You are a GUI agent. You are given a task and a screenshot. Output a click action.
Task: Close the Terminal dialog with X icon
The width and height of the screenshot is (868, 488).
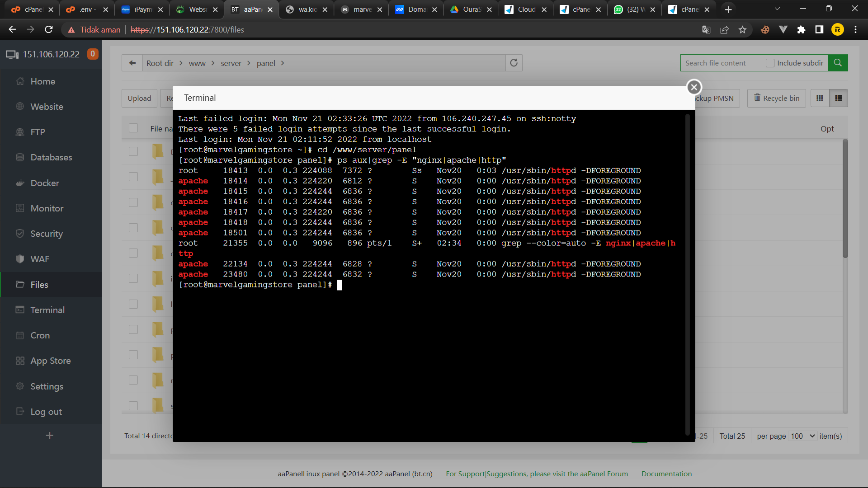694,87
